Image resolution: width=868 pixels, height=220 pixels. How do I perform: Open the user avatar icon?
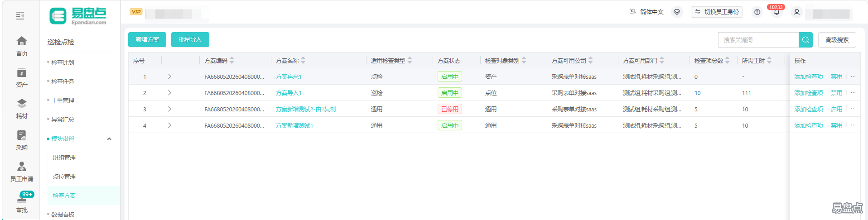(796, 12)
